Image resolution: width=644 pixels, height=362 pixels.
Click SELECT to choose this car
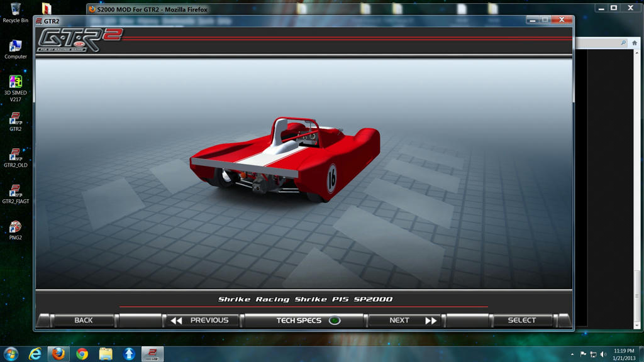point(521,320)
